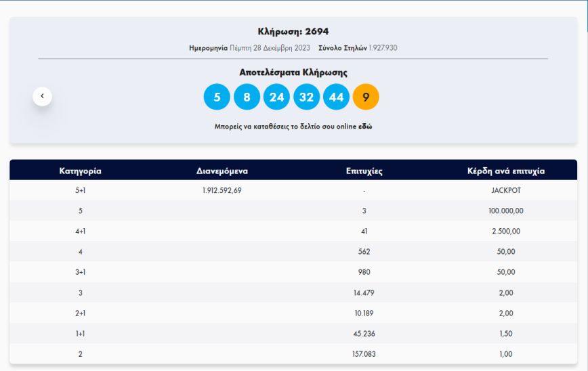The image size is (588, 371).
Task: Select the winning number 24 ball
Action: point(276,97)
